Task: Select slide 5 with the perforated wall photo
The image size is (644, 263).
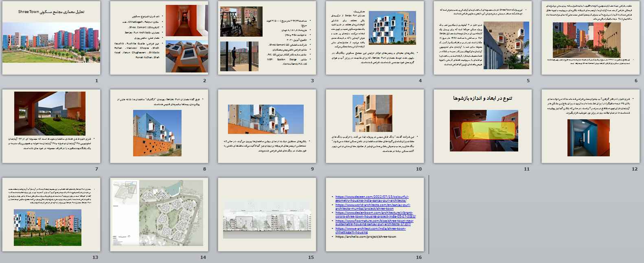Action: (x=482, y=38)
